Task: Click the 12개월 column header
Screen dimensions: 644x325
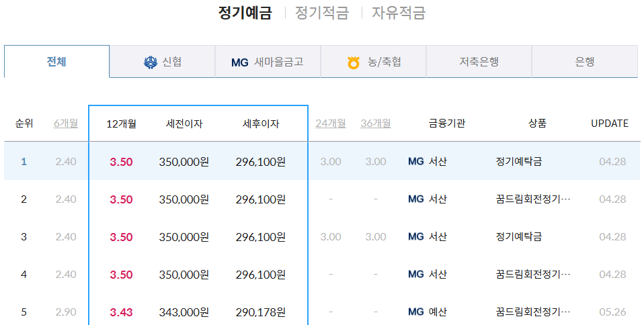Action: pyautogui.click(x=121, y=124)
